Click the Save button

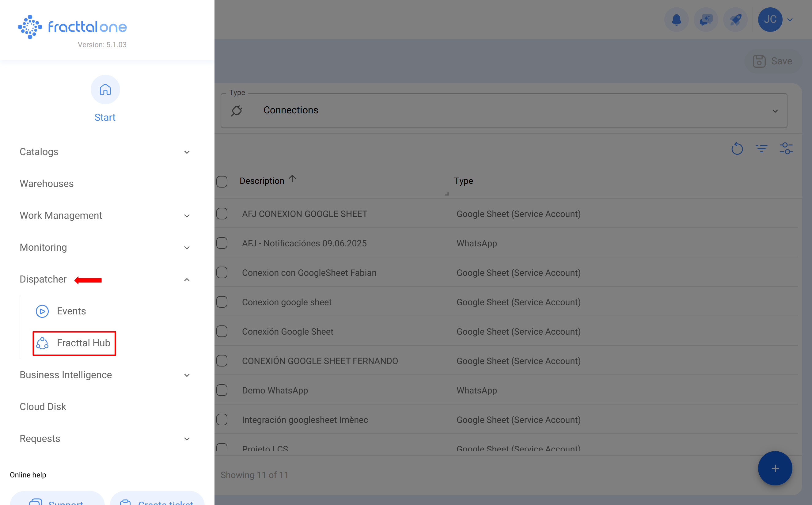[x=774, y=61]
